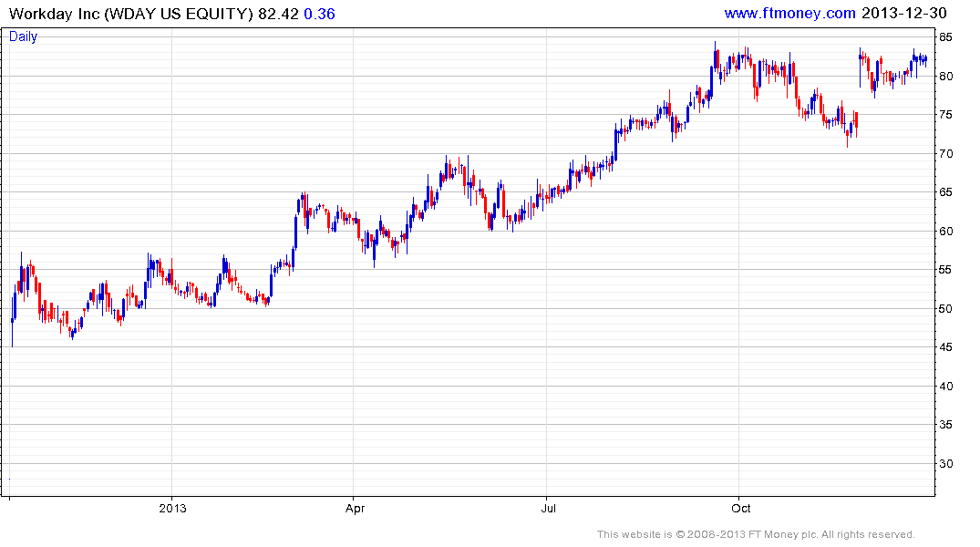Click the Apr x-axis label
The height and width of the screenshot is (547, 980).
point(355,508)
